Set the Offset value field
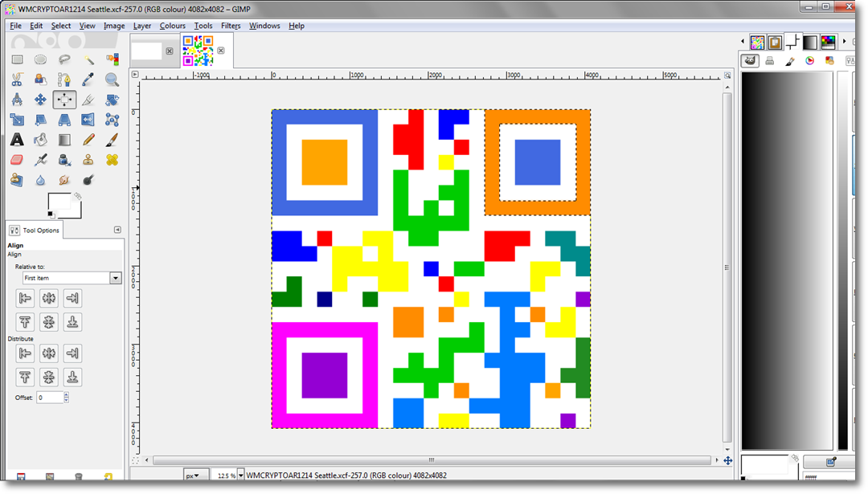The image size is (868, 494). click(x=50, y=397)
